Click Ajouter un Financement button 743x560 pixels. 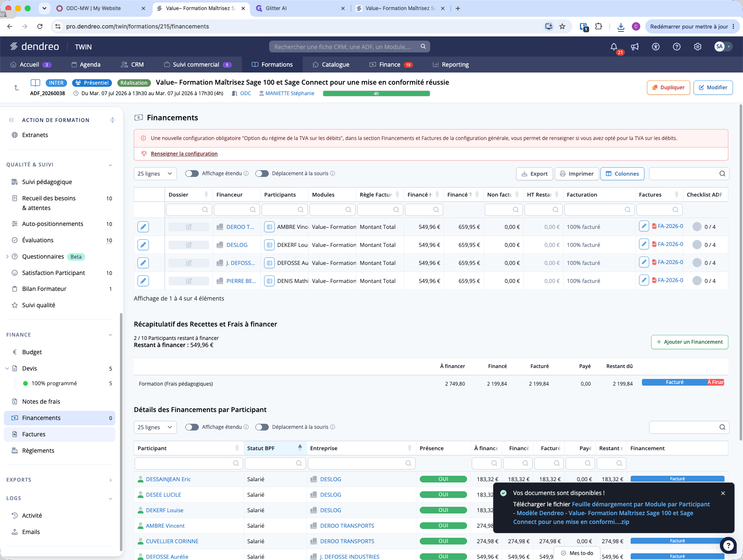tap(689, 342)
